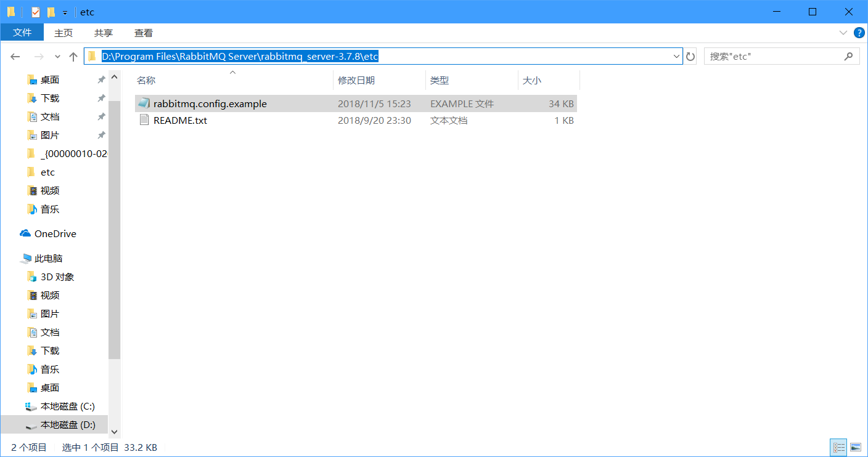This screenshot has width=868, height=457.
Task: Click pin icon next to 图片 in quick access
Action: click(101, 135)
